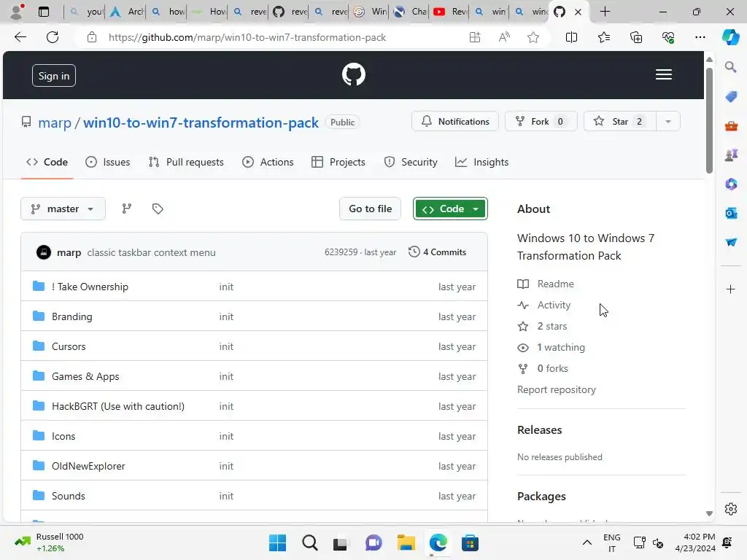View the 2 stars link

pos(542,326)
